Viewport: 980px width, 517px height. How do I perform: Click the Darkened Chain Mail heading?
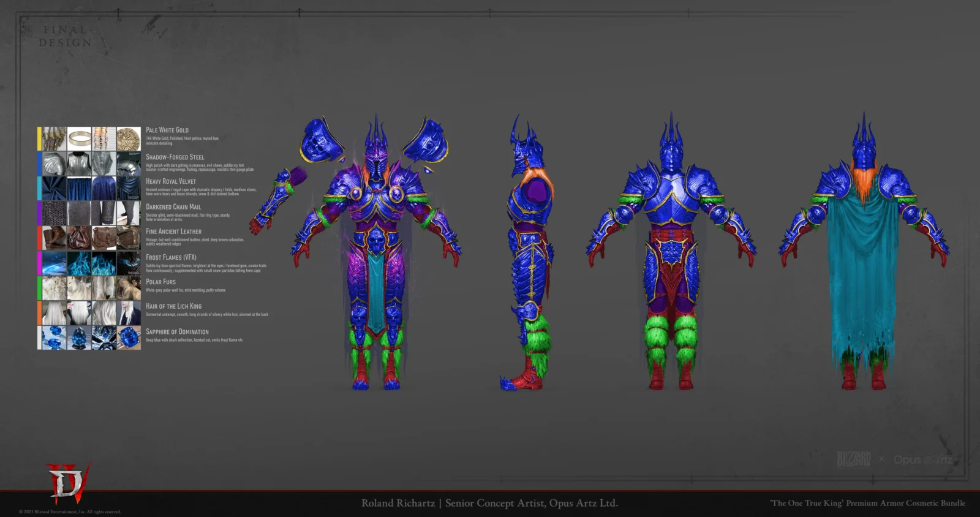[x=173, y=207]
